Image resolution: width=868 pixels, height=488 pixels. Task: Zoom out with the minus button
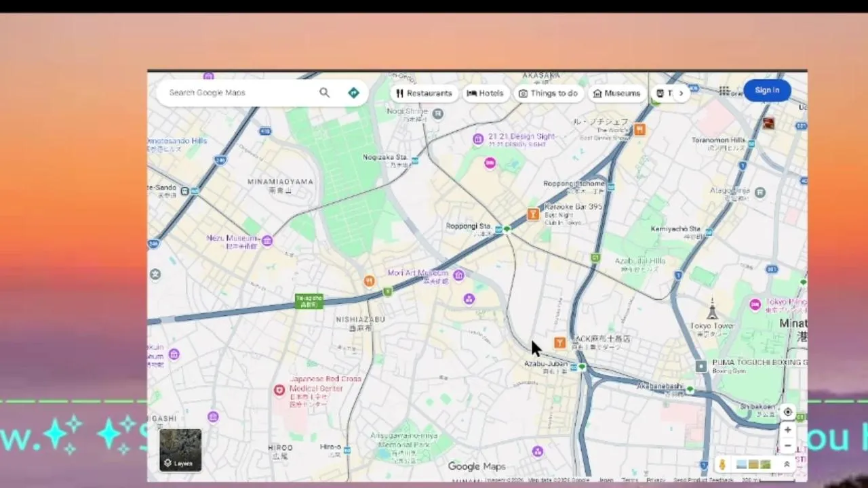(787, 446)
